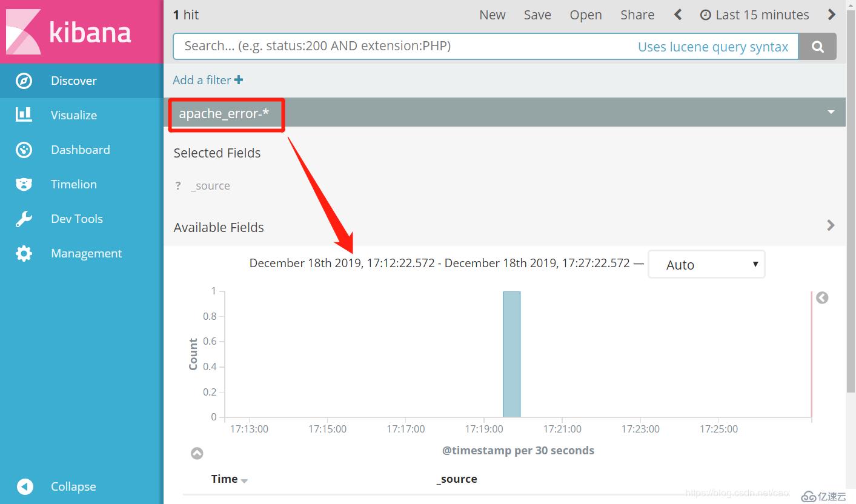This screenshot has width=856, height=504.
Task: Click New in the top bar
Action: 493,15
